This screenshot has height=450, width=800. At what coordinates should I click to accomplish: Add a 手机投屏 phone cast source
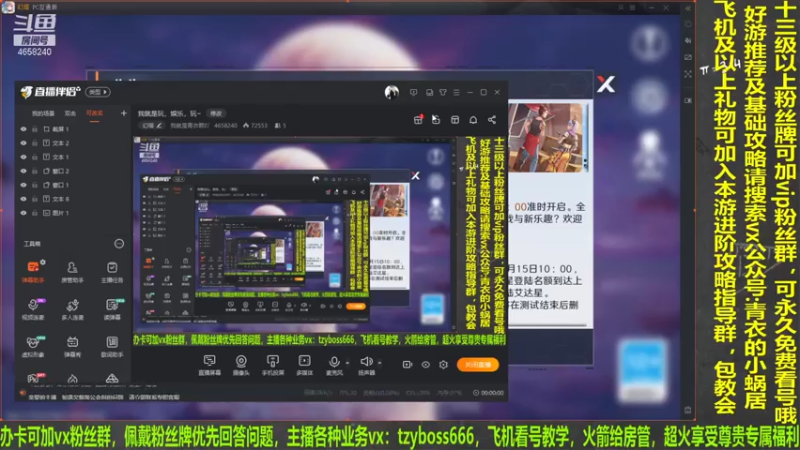coord(273,365)
